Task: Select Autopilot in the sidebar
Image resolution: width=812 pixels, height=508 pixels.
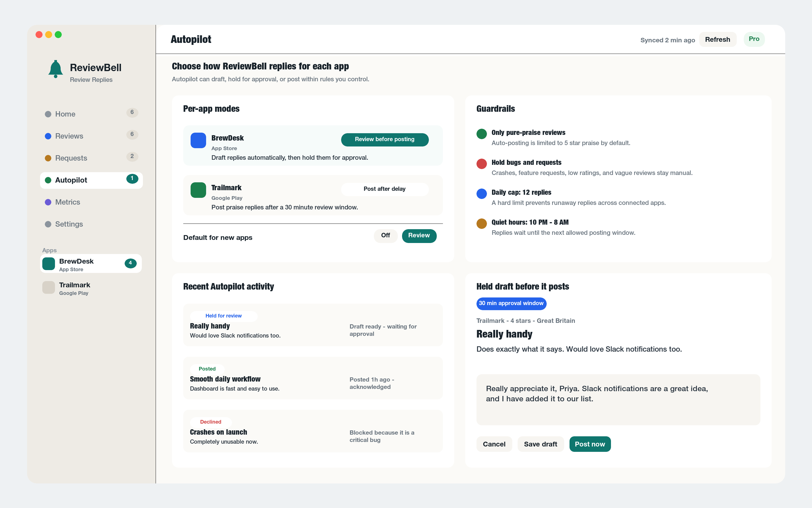Action: coord(91,180)
